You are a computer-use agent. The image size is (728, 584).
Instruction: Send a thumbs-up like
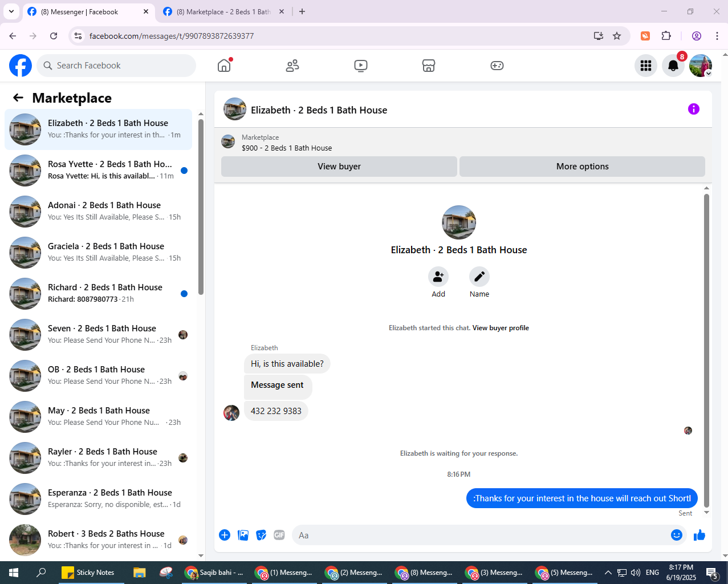[x=699, y=535]
